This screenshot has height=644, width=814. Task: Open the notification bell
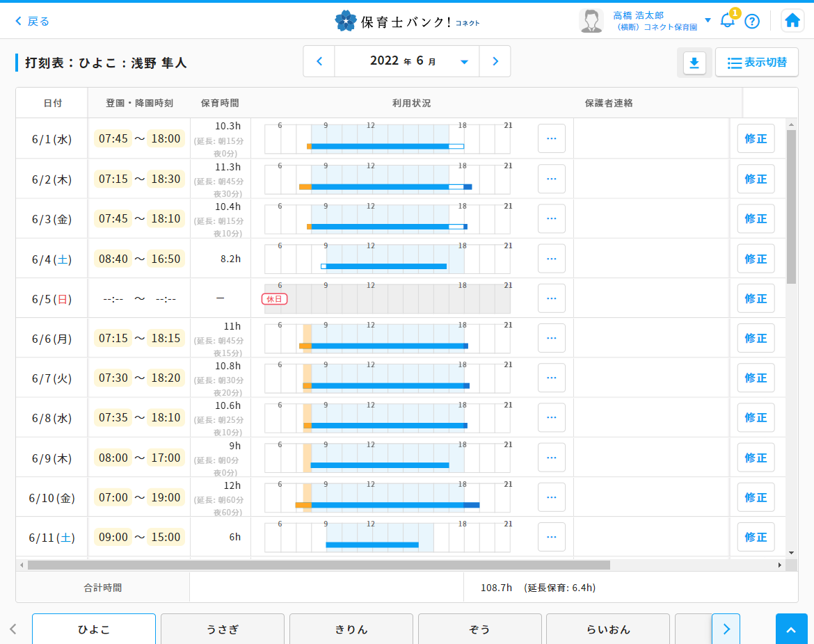pos(727,20)
